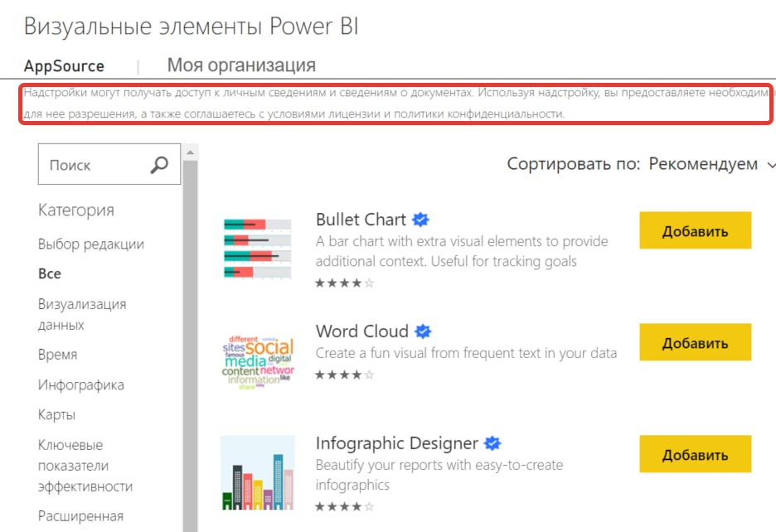Click Bullet Chart certified badge icon
This screenshot has height=532, width=776.
(420, 220)
